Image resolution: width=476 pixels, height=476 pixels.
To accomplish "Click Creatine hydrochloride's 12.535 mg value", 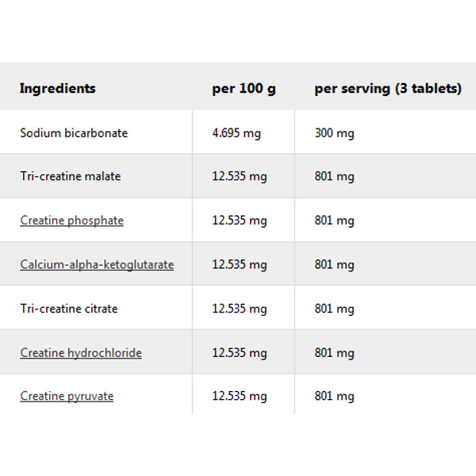I will click(240, 352).
